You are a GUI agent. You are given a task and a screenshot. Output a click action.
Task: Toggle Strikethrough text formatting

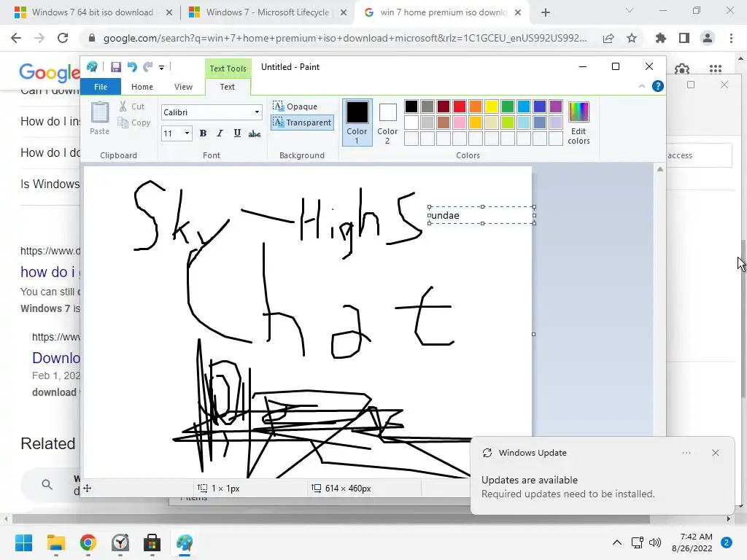tap(255, 134)
